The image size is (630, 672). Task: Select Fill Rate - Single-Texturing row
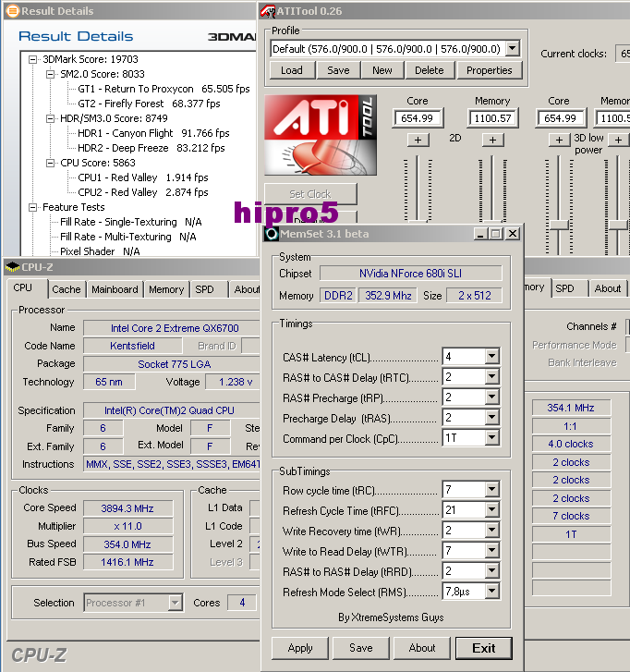130,222
